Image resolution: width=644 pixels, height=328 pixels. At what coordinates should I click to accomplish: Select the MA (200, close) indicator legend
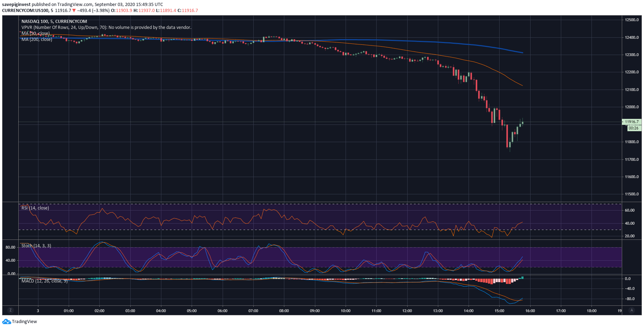click(37, 40)
